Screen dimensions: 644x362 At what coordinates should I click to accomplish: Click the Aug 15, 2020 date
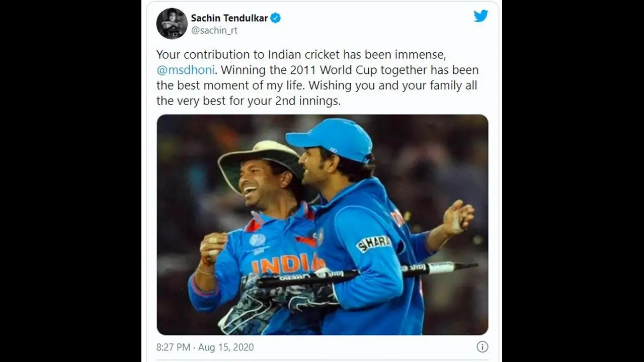point(226,347)
